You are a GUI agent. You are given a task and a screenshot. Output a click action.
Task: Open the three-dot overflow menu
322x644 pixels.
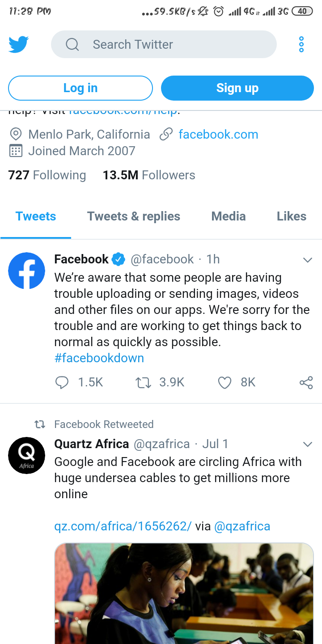(301, 44)
